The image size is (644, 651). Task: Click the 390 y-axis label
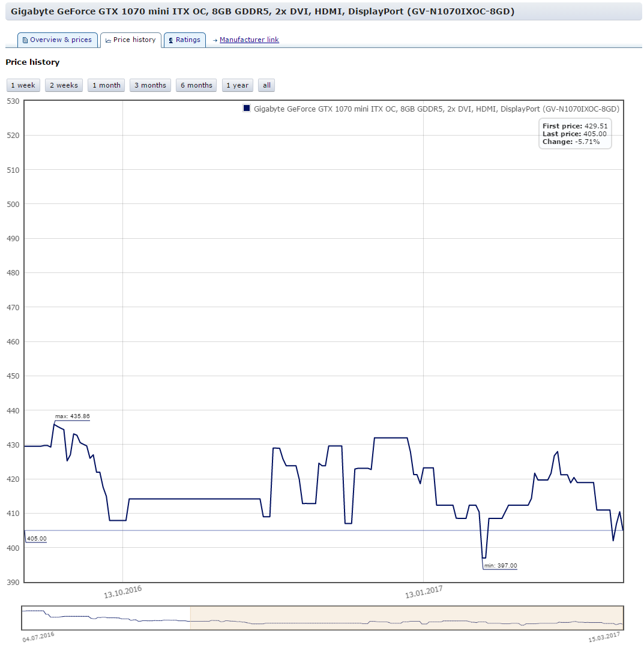pos(13,583)
